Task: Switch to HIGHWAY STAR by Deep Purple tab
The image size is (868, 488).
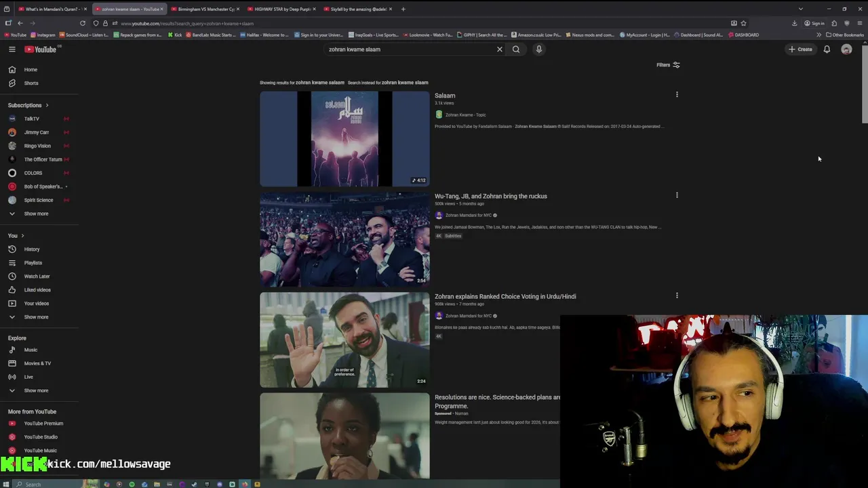Action: tap(281, 9)
